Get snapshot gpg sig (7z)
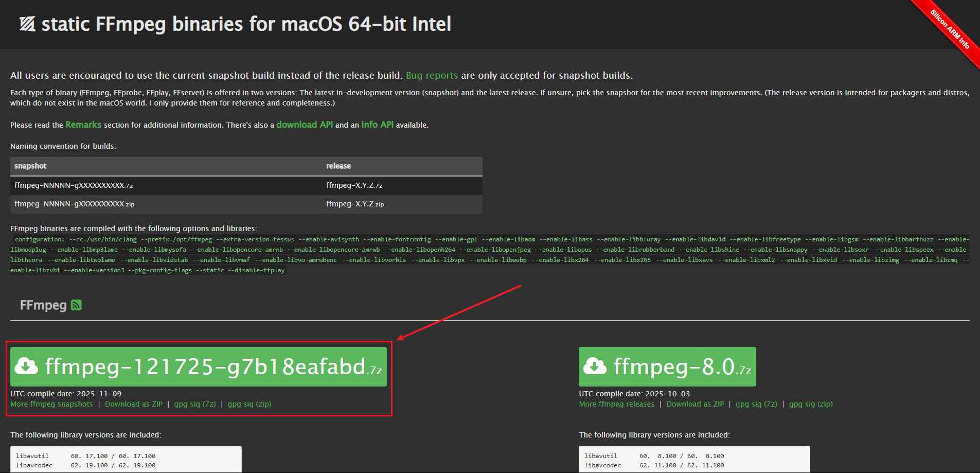 (195, 404)
